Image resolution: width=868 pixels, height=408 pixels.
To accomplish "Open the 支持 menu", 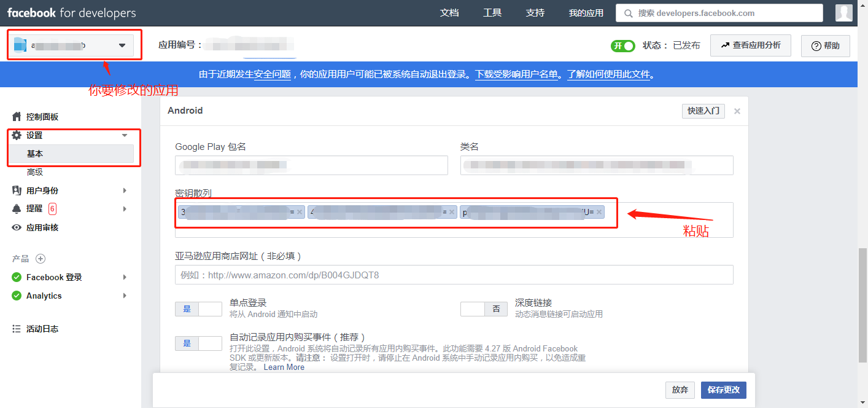I will coord(535,13).
